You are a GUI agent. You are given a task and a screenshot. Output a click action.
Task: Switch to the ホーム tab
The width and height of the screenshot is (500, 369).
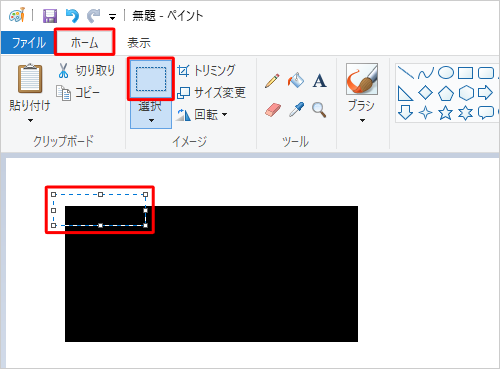pyautogui.click(x=85, y=43)
